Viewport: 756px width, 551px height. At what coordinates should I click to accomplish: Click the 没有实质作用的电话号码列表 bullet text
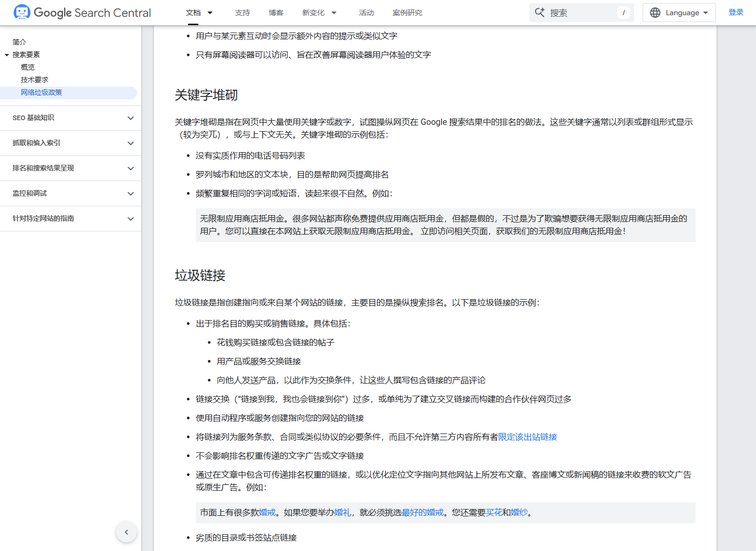tap(250, 156)
